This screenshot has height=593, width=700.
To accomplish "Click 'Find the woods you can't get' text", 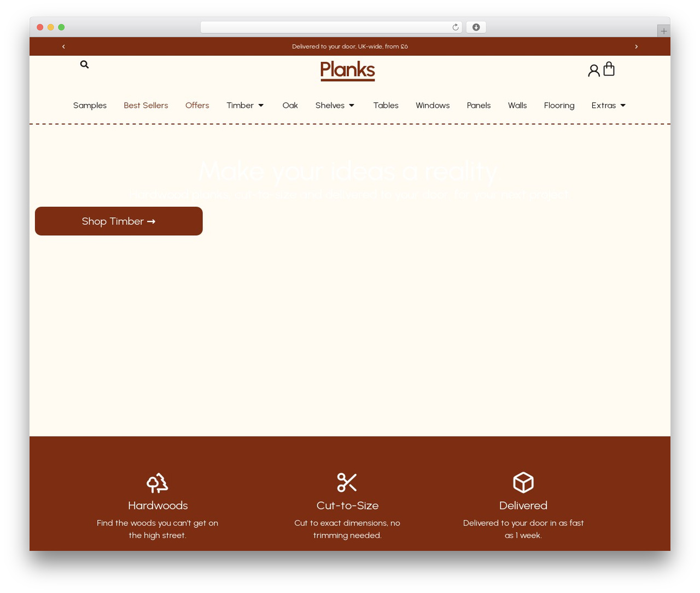I will click(157, 529).
